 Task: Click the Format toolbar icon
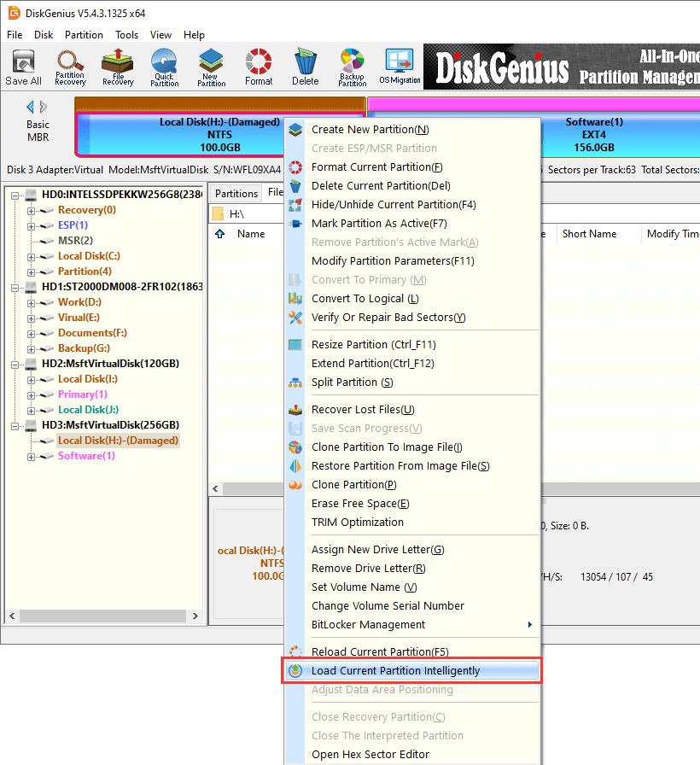pyautogui.click(x=259, y=67)
